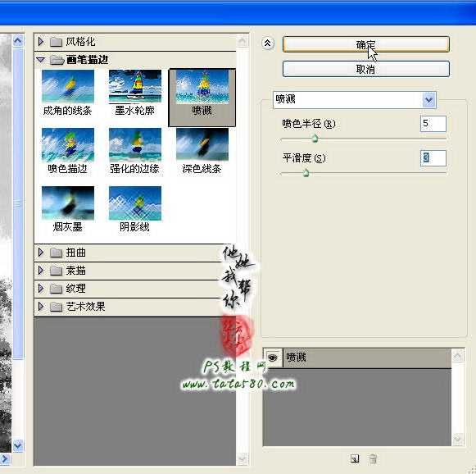The width and height of the screenshot is (476, 474).
Task: Select the 成角的线条 filter thumbnail
Action: pos(68,86)
